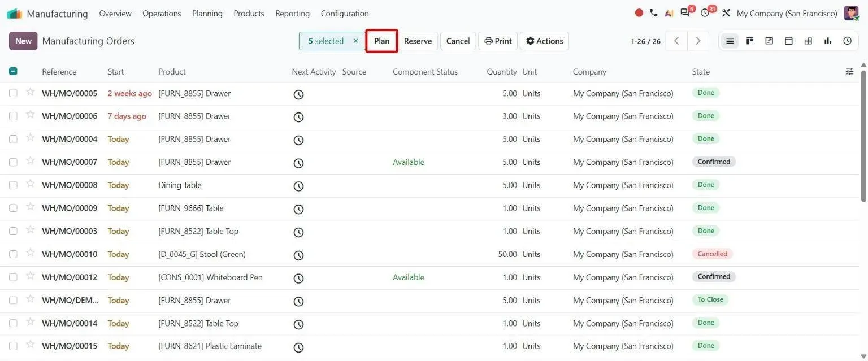Sort by the Quantity column header
The width and height of the screenshot is (868, 361).
click(502, 72)
